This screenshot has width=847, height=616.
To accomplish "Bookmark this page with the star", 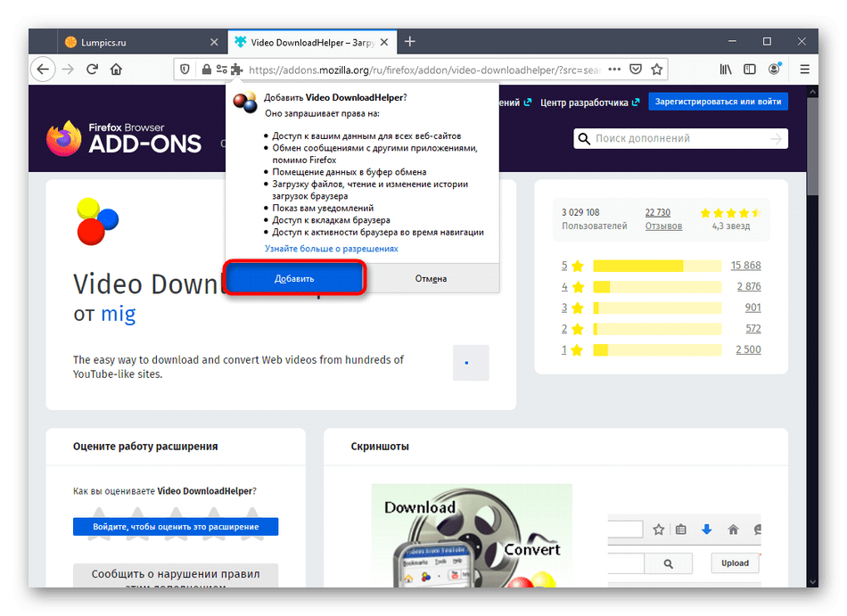I will tap(657, 70).
